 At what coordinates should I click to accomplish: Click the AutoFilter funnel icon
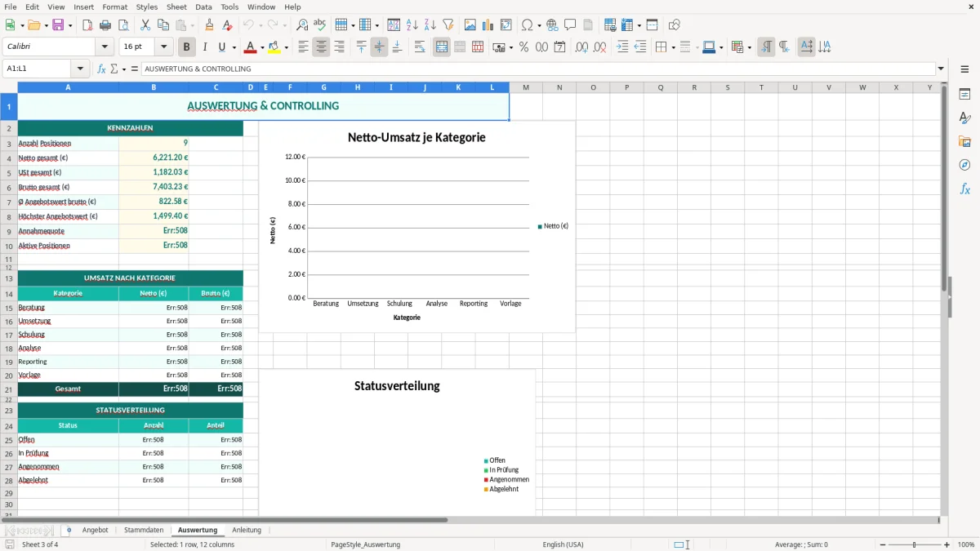point(448,25)
